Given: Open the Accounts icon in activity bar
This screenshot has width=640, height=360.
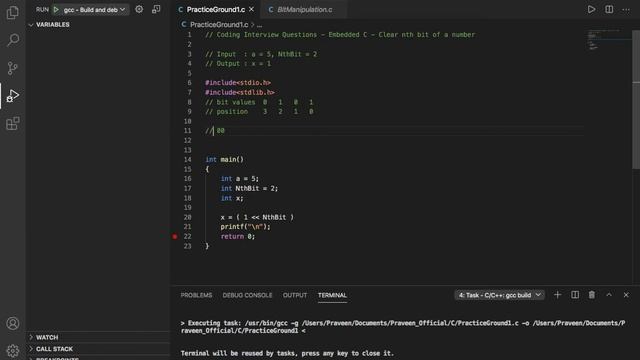Looking at the screenshot, I should click(x=13, y=323).
